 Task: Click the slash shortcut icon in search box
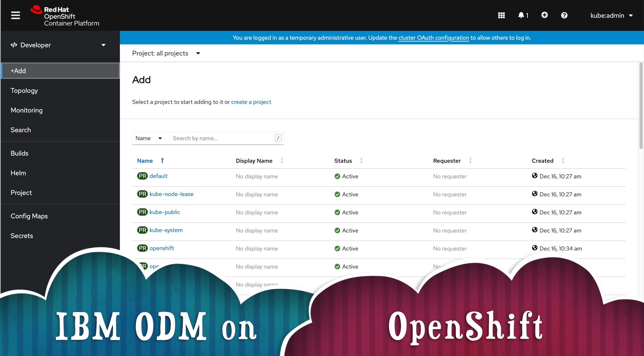point(278,138)
